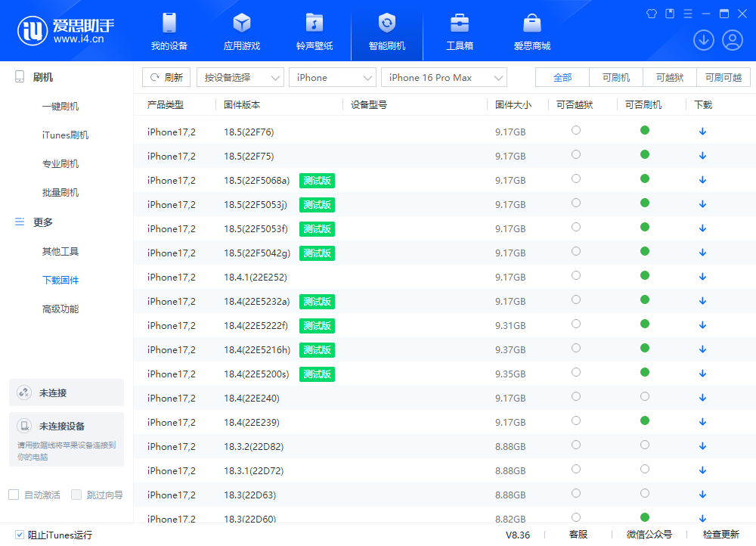This screenshot has width=756, height=546.
Task: Select jailbreak radio for 18.5(22F75)
Action: coord(575,154)
